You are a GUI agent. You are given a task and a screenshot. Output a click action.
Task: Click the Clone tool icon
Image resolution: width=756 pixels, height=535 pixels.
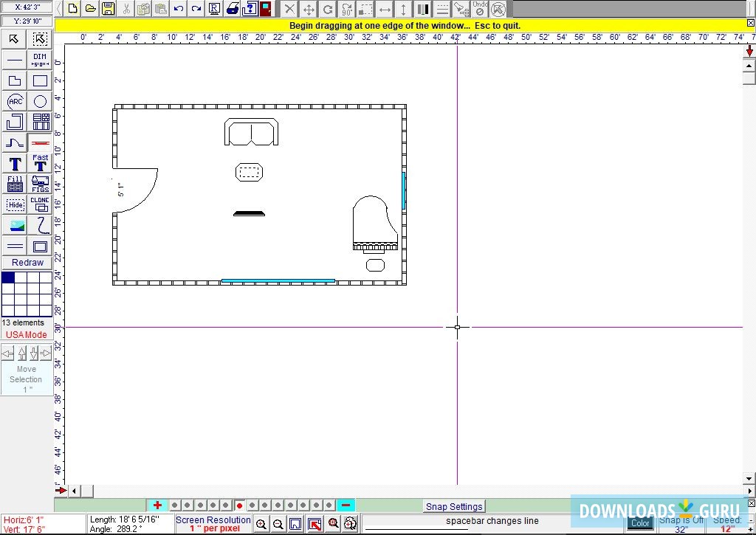coord(40,204)
